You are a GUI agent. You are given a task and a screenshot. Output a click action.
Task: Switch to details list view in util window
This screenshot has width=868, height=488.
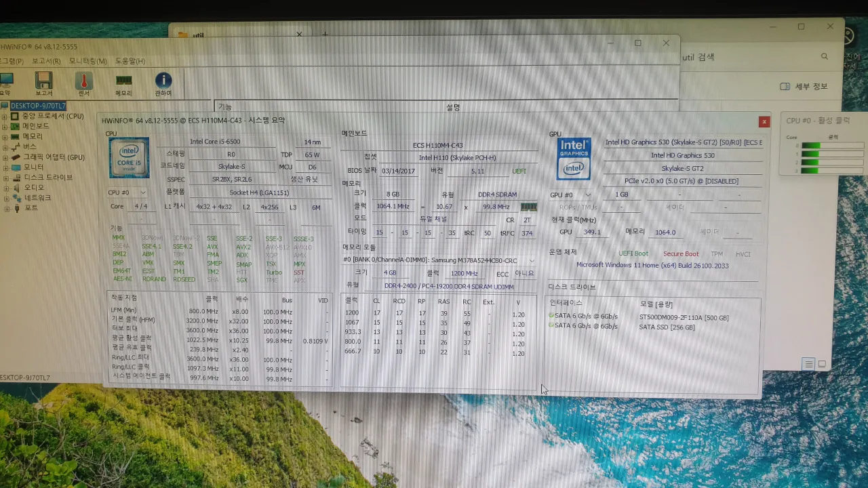point(808,364)
